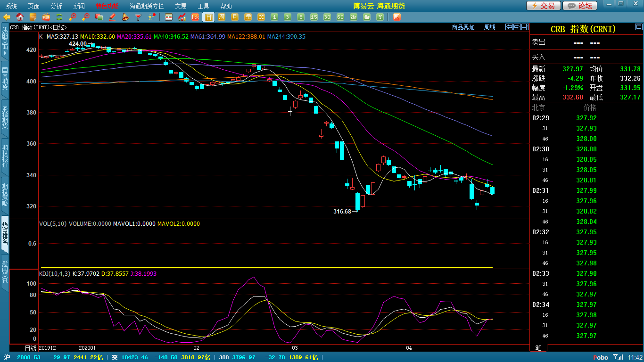Click the alert horn icon
This screenshot has width=644, height=362.
point(125,17)
